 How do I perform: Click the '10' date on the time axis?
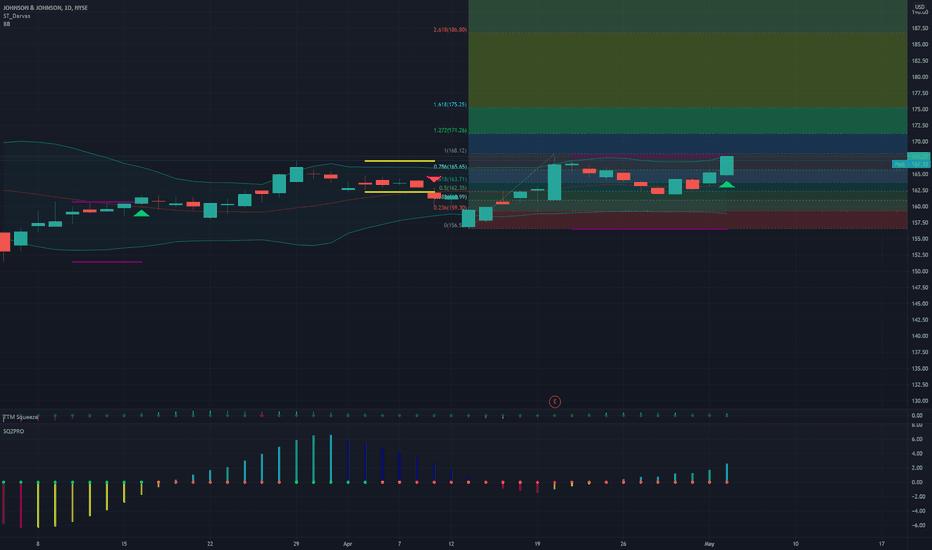(795, 544)
